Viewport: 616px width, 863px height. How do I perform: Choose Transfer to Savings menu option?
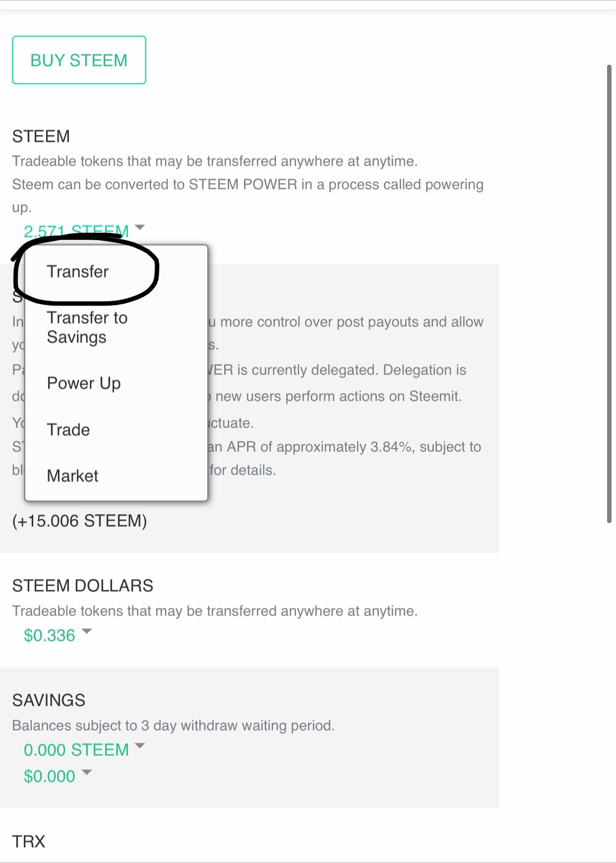click(x=87, y=327)
